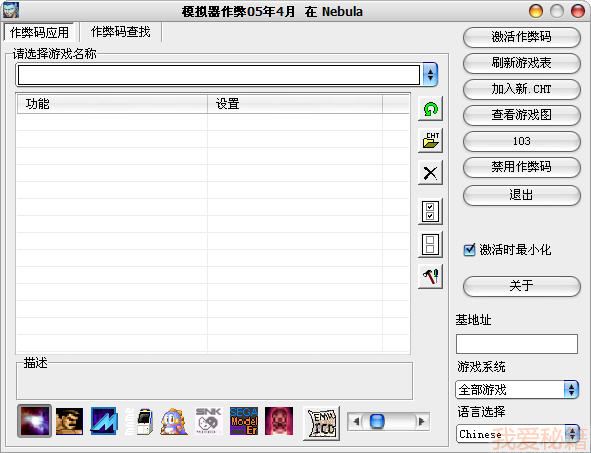Select the Nebula emulator icon
Screen dimensions: 591x453
click(34, 421)
